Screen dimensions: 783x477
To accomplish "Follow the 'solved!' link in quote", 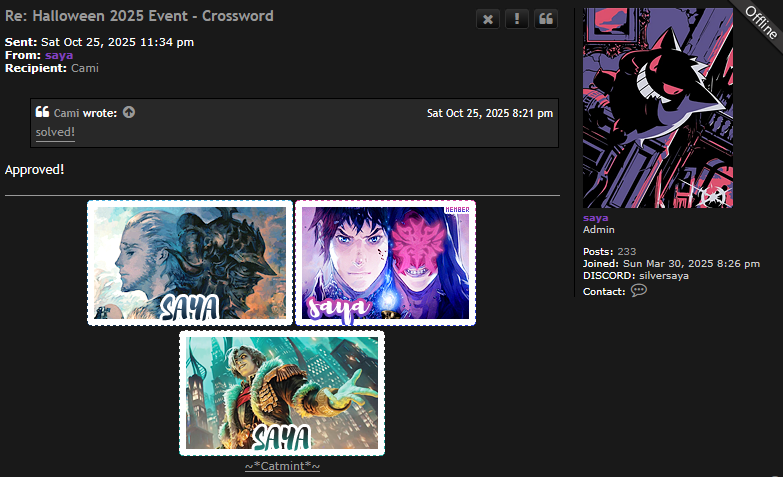I will click(x=55, y=132).
